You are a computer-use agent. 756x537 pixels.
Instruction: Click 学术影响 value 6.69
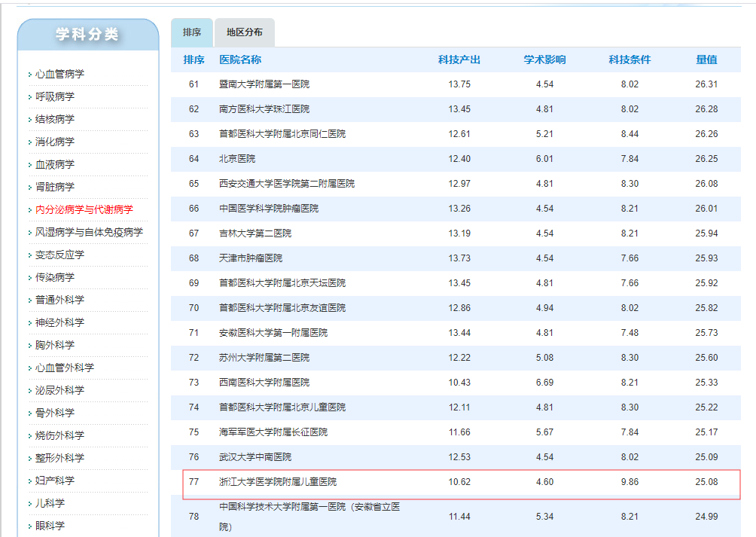tap(545, 383)
